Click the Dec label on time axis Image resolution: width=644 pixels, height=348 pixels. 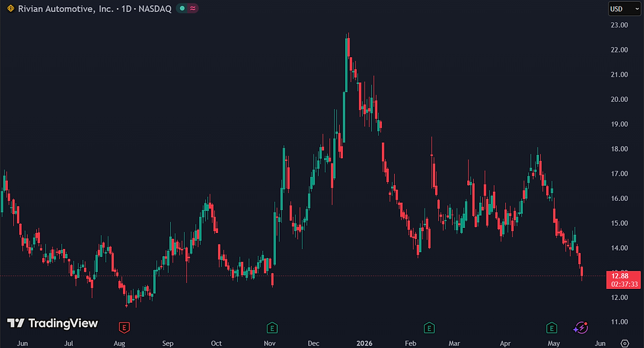313,343
